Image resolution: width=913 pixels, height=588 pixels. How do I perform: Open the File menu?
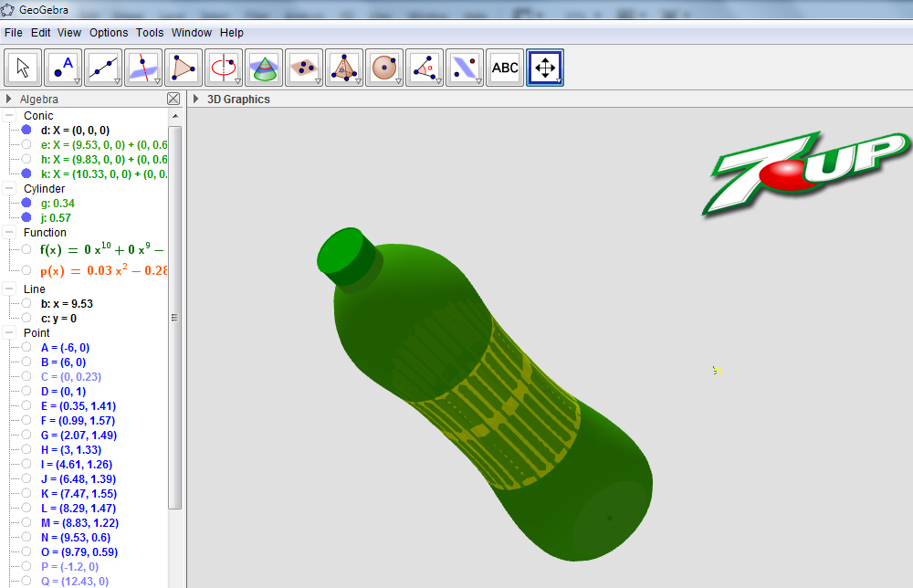click(14, 33)
